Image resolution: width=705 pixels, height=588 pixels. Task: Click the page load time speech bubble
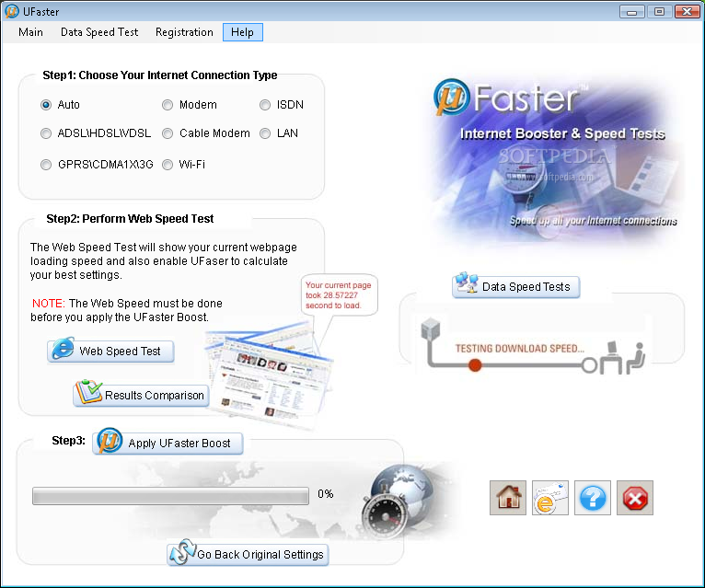pos(339,295)
